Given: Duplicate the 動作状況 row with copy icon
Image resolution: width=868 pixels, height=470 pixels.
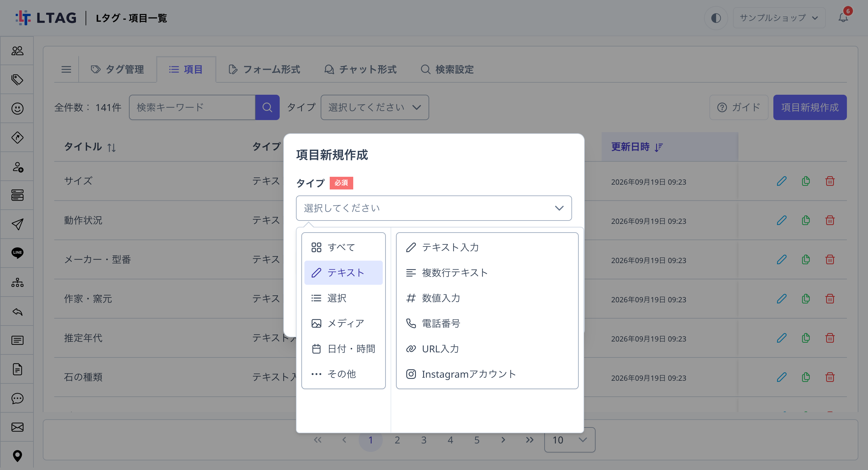Looking at the screenshot, I should pos(806,221).
